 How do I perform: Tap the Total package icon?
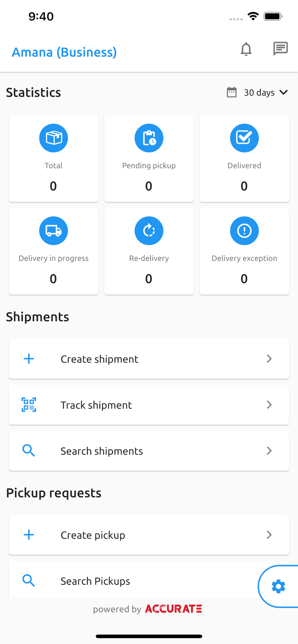(53, 138)
